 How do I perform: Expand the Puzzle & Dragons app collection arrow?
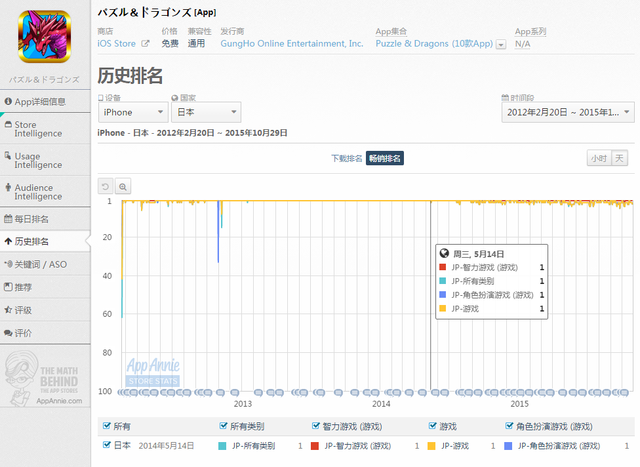coord(501,44)
